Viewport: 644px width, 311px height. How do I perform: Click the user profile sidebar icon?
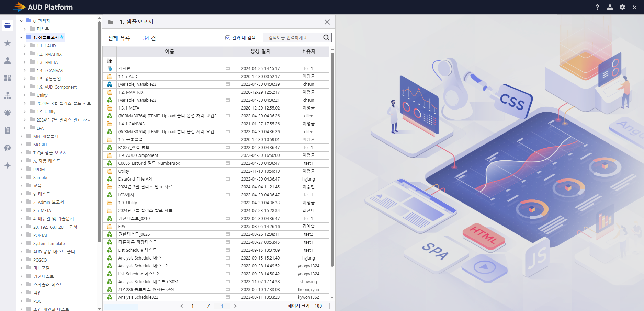pyautogui.click(x=8, y=60)
